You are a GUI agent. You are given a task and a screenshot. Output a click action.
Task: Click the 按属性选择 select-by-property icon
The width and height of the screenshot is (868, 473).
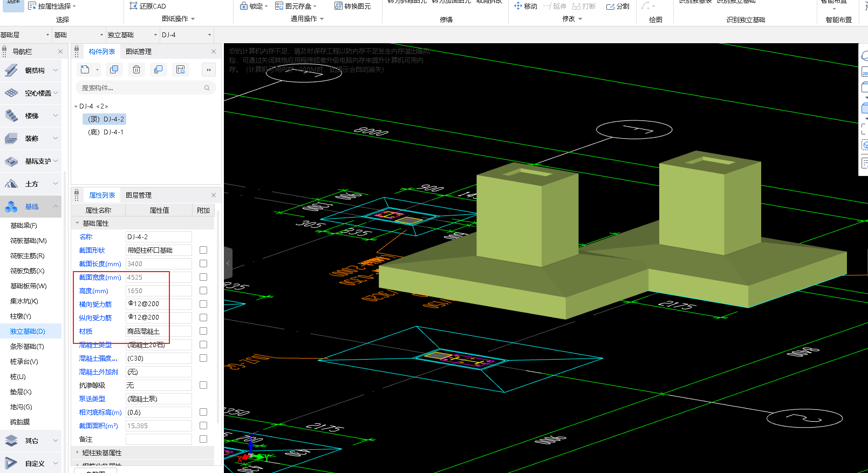point(32,6)
